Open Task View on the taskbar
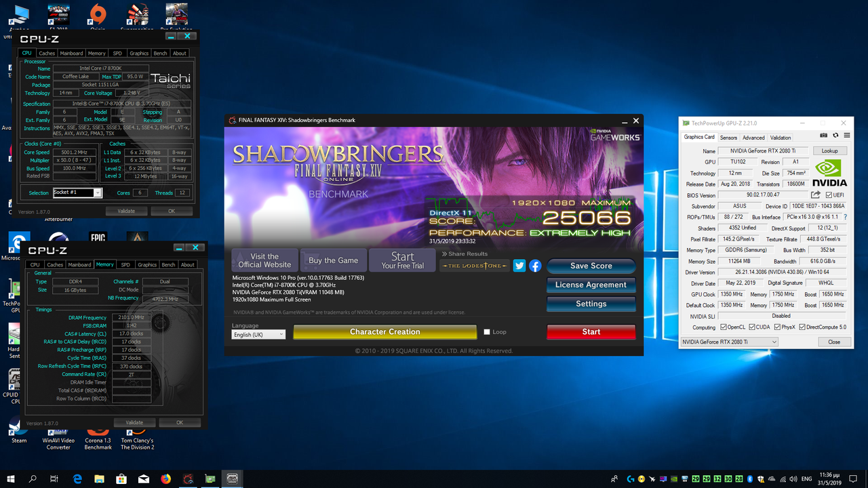 [54, 479]
